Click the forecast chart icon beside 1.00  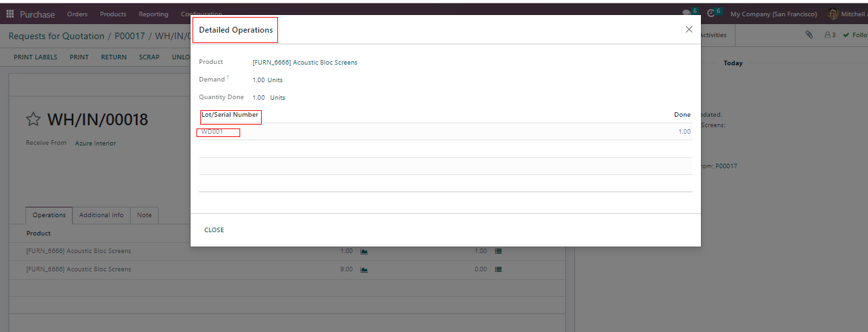coord(364,251)
